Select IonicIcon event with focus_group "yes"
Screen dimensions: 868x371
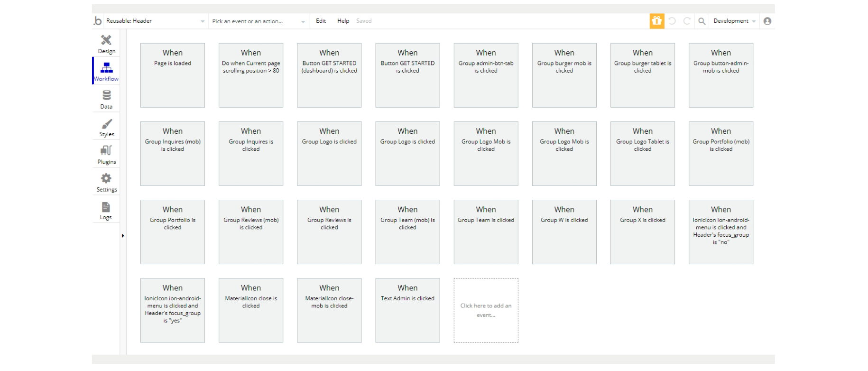click(x=173, y=310)
